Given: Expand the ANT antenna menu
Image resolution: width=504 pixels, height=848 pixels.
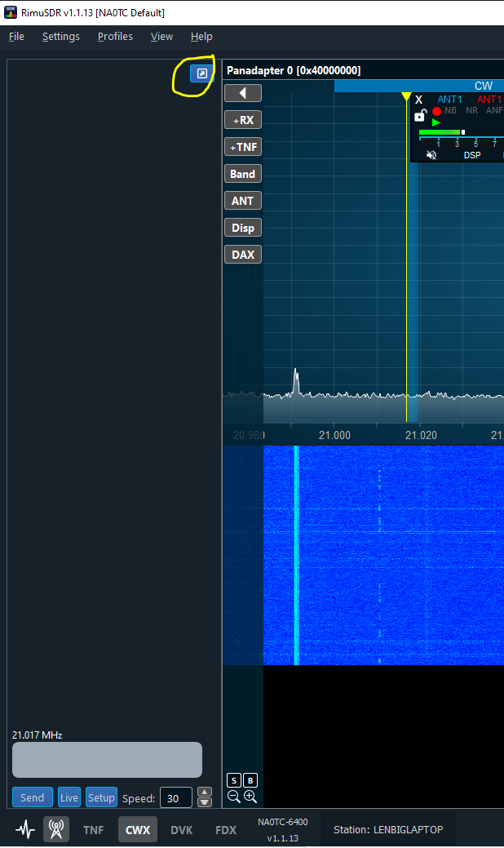Looking at the screenshot, I should pos(243,201).
